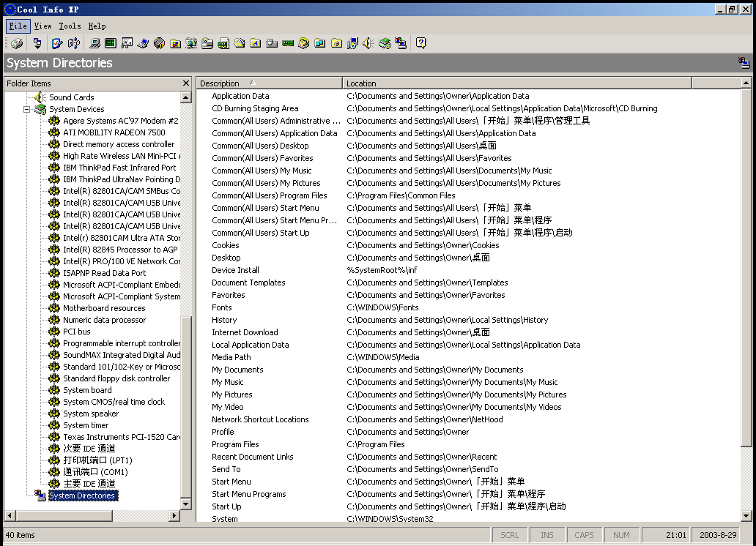Select the Device Install row
This screenshot has height=546, width=756.
467,270
